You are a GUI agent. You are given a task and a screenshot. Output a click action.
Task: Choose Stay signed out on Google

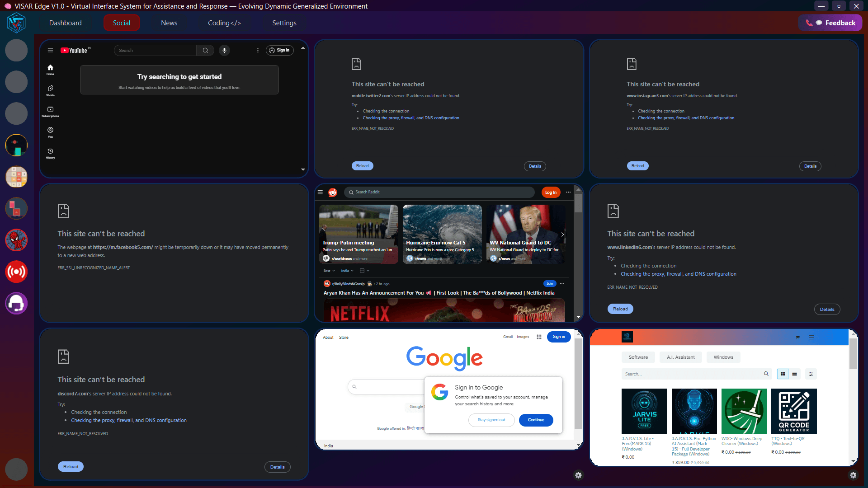click(x=491, y=420)
